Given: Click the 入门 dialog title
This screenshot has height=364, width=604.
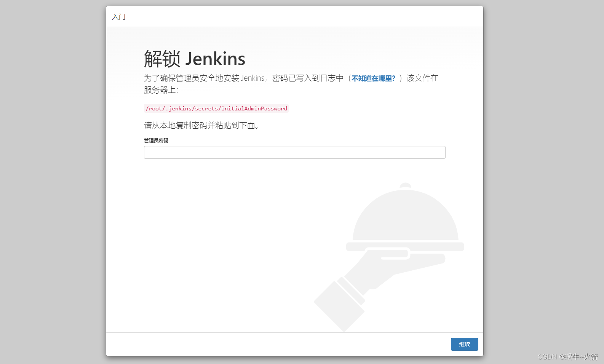Looking at the screenshot, I should coord(119,17).
